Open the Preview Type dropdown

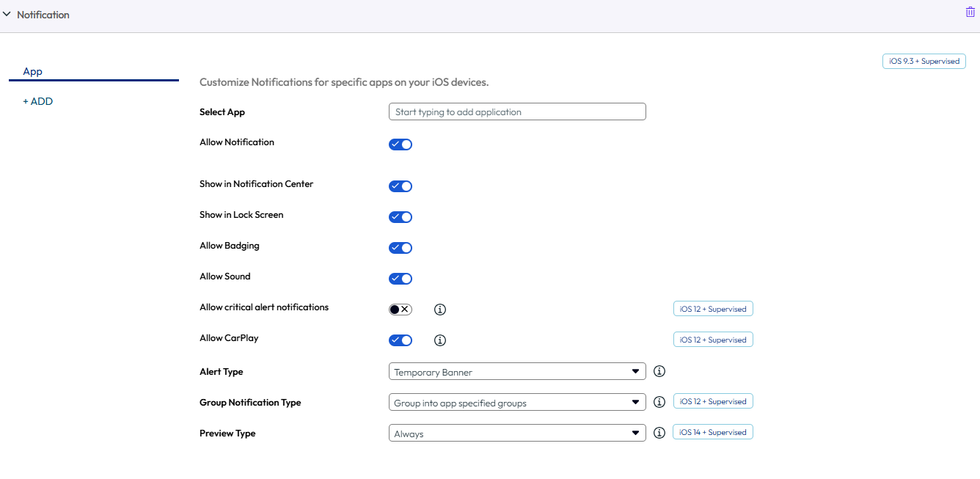[x=517, y=433]
